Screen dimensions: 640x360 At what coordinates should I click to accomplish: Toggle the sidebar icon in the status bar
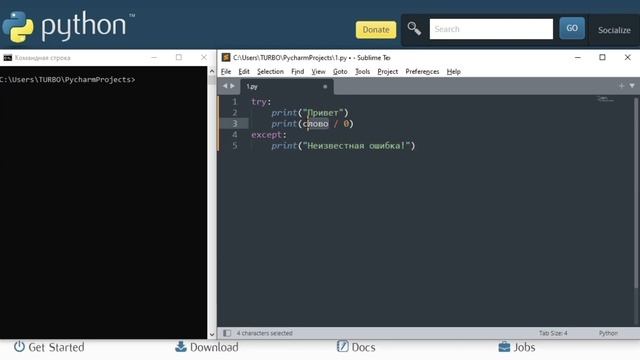[x=227, y=333]
